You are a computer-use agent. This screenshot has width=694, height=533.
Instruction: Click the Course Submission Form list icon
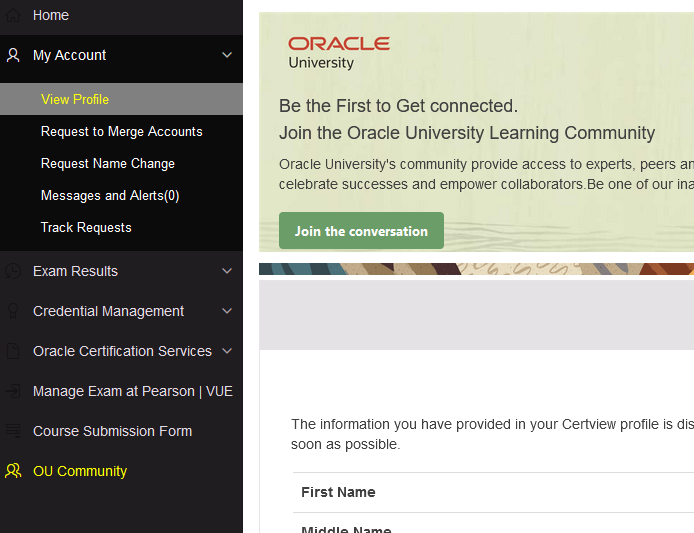(x=13, y=431)
